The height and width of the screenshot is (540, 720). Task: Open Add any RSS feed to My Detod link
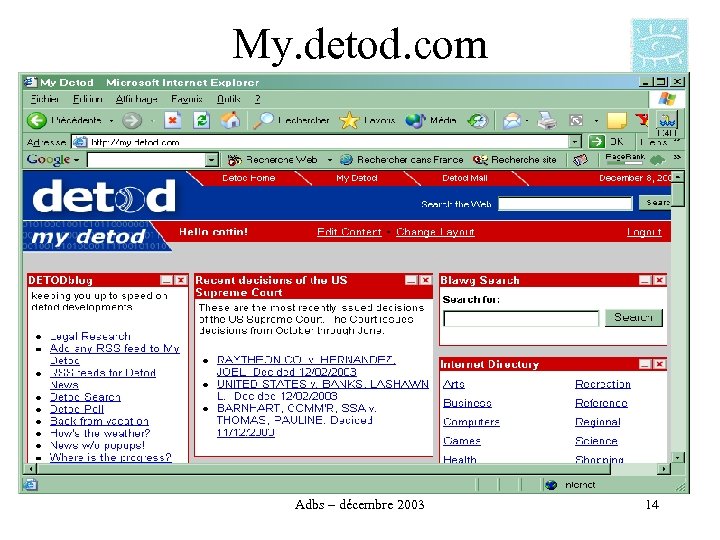(114, 354)
